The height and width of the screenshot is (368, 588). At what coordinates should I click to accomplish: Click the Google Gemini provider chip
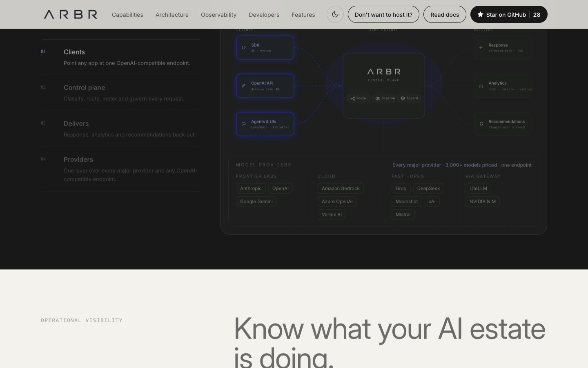(256, 202)
